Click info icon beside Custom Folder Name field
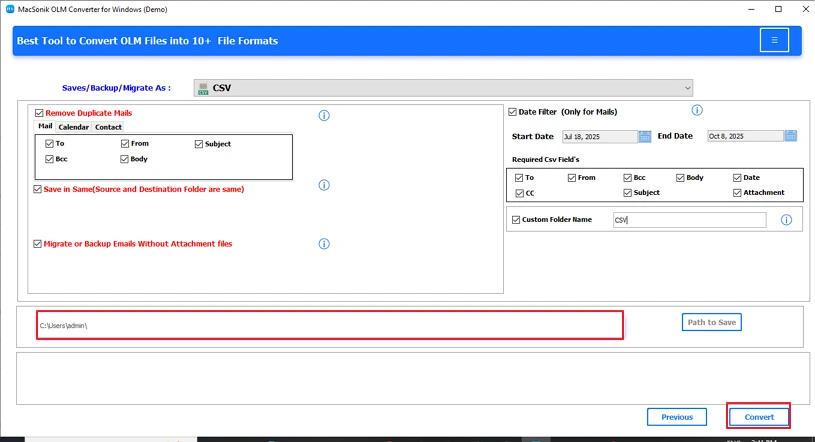This screenshot has height=442, width=815. pos(786,220)
